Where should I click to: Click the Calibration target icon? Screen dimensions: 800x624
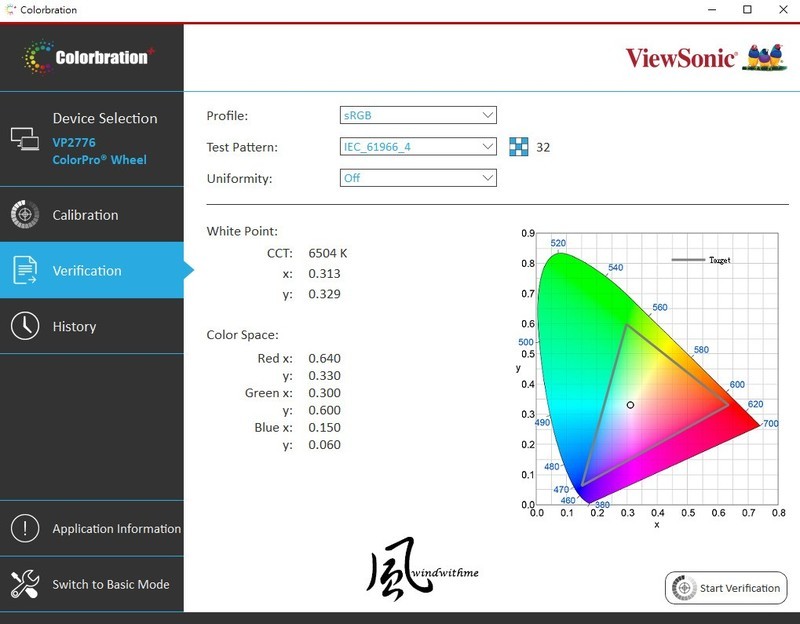tap(22, 214)
